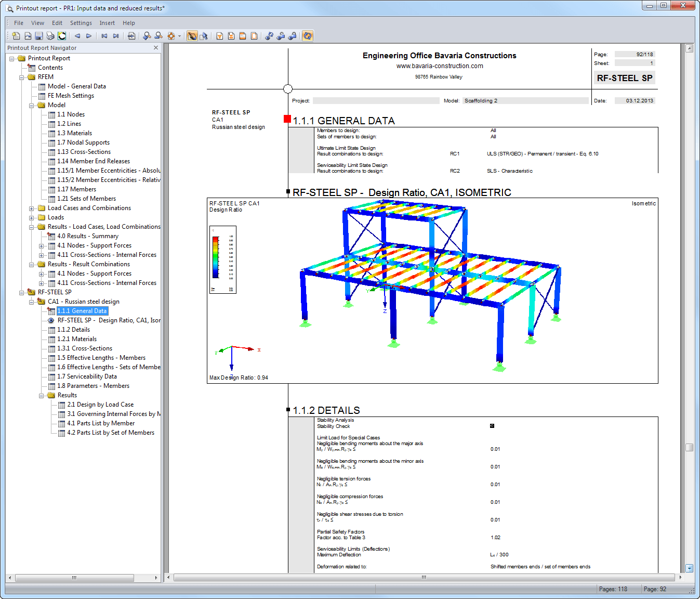Collapse the Printout Report root node
The width and height of the screenshot is (700, 599).
pyautogui.click(x=12, y=59)
